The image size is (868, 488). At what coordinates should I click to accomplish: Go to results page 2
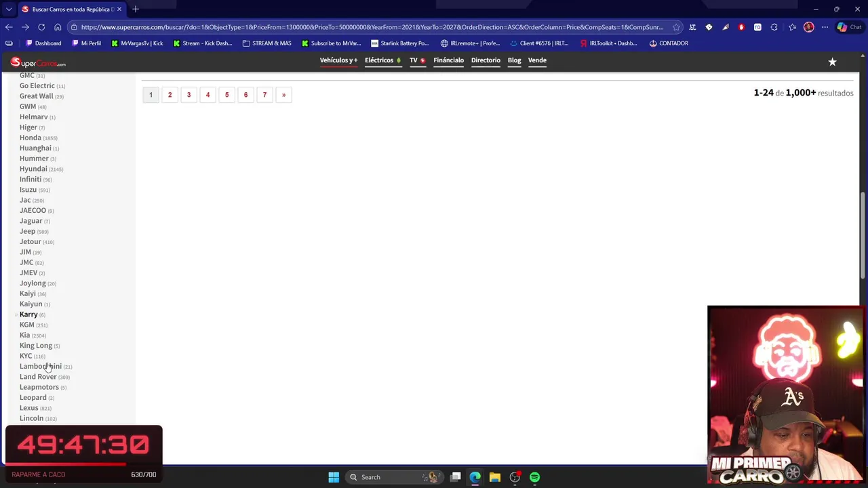pos(170,95)
